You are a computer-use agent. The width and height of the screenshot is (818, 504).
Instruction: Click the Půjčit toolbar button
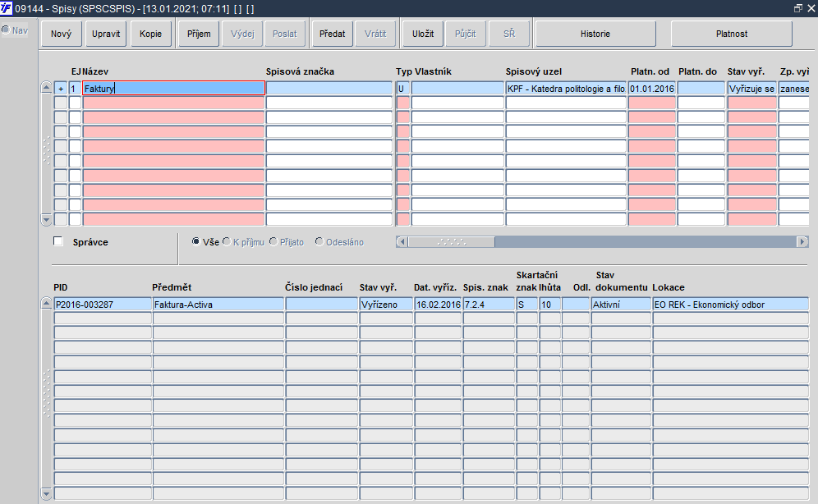(466, 34)
